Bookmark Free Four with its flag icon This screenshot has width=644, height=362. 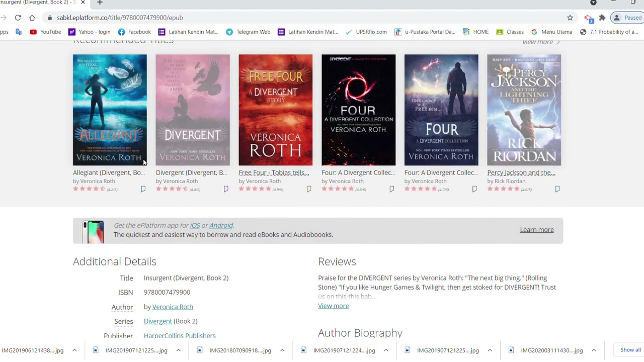(309, 189)
